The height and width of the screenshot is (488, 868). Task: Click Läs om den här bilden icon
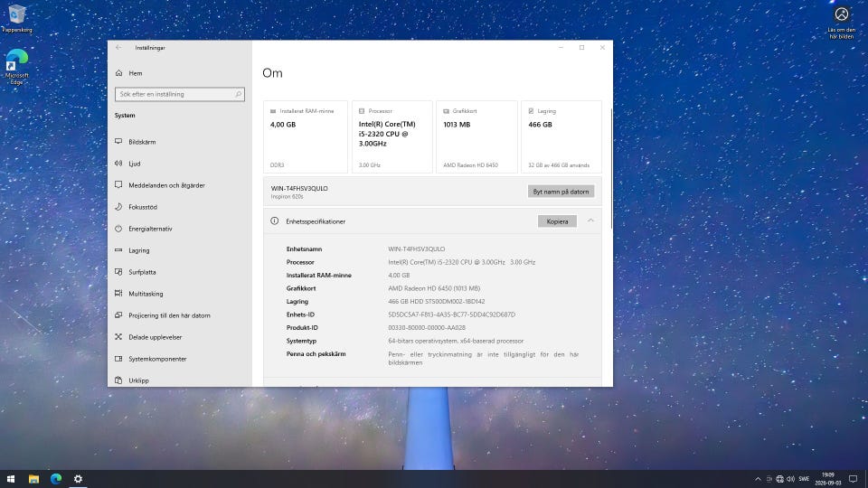[842, 23]
